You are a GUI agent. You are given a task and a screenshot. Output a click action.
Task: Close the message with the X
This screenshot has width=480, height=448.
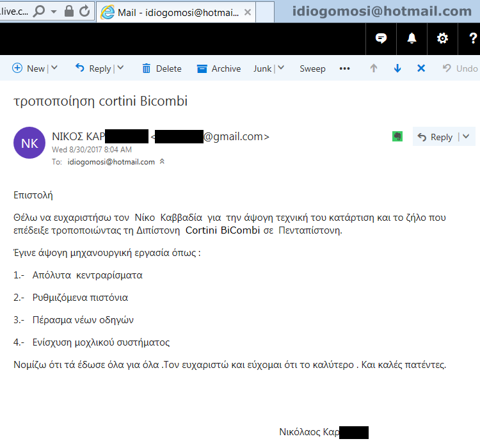tap(421, 68)
